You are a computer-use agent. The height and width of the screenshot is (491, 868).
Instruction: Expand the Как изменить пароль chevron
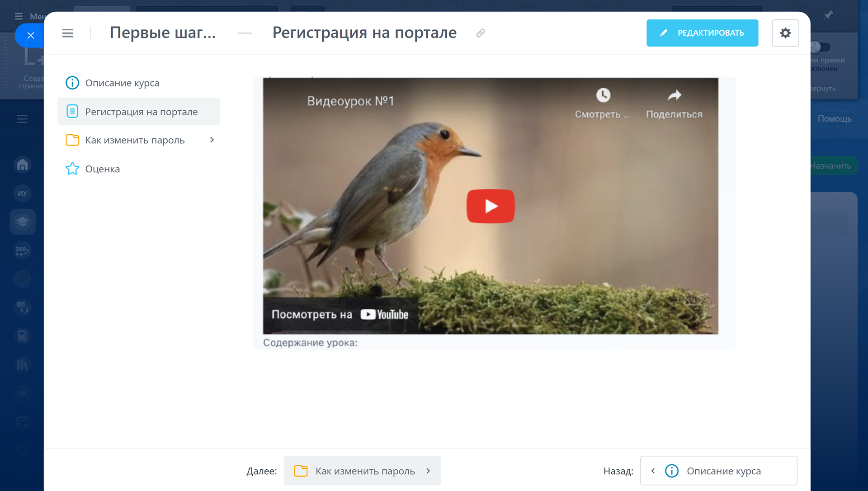(x=212, y=140)
